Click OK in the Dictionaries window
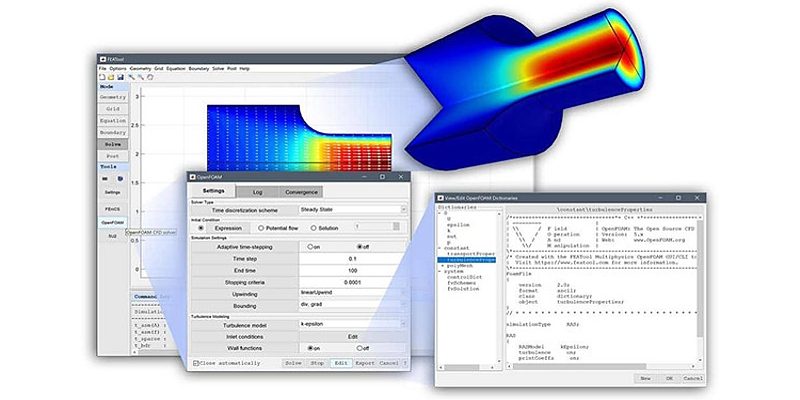800x400 pixels. [x=669, y=379]
